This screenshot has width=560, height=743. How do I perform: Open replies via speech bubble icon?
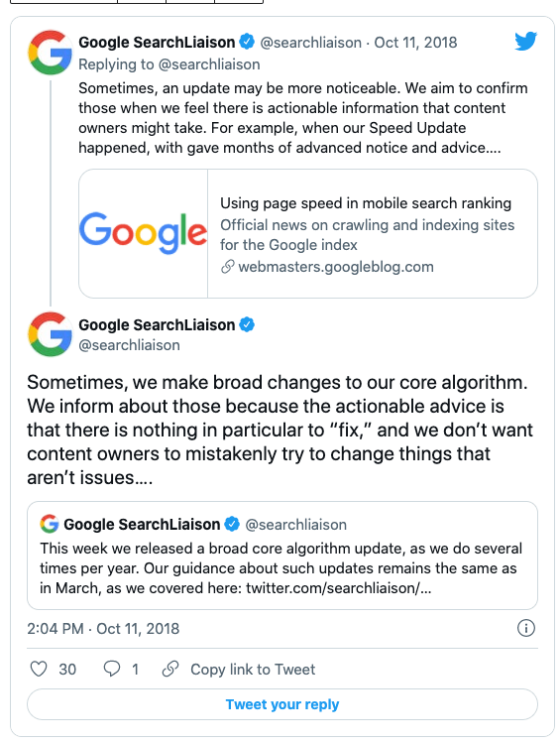point(112,669)
